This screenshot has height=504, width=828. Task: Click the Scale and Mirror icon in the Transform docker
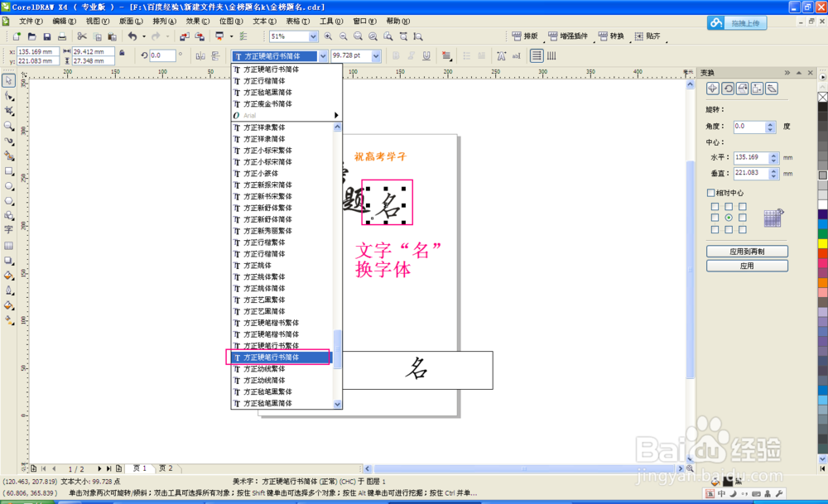(x=743, y=89)
